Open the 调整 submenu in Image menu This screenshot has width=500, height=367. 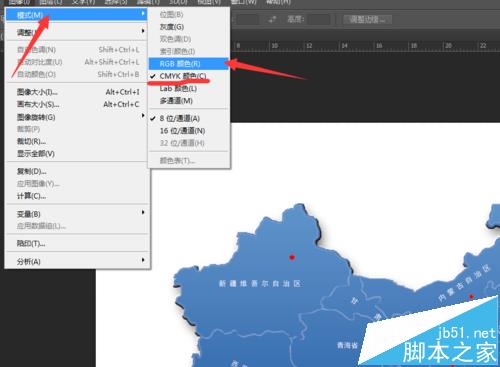point(77,32)
